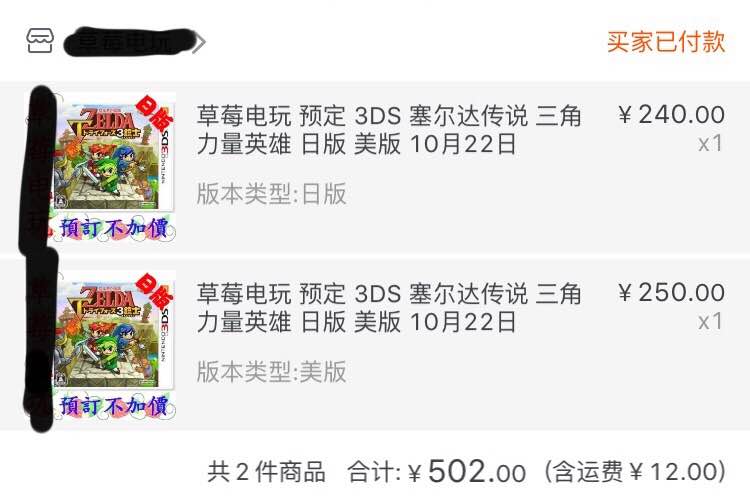Tap the red 日版 badge on first thumbnail
Viewport: 750px width, 504px height.
tap(154, 112)
